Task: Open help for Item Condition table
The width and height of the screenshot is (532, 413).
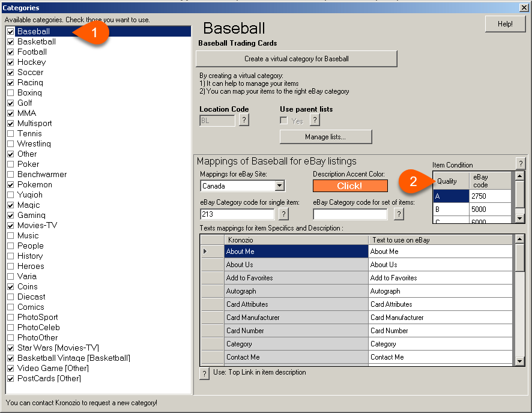Action: tap(521, 164)
